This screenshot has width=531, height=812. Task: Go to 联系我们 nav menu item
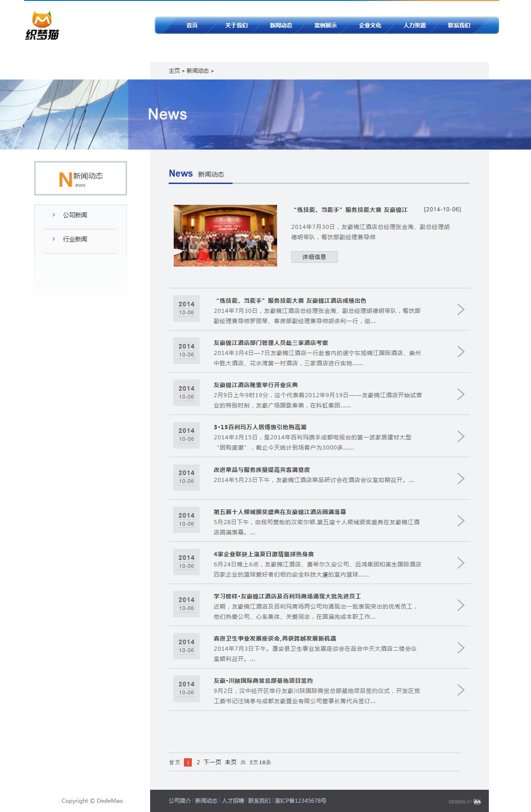click(459, 25)
